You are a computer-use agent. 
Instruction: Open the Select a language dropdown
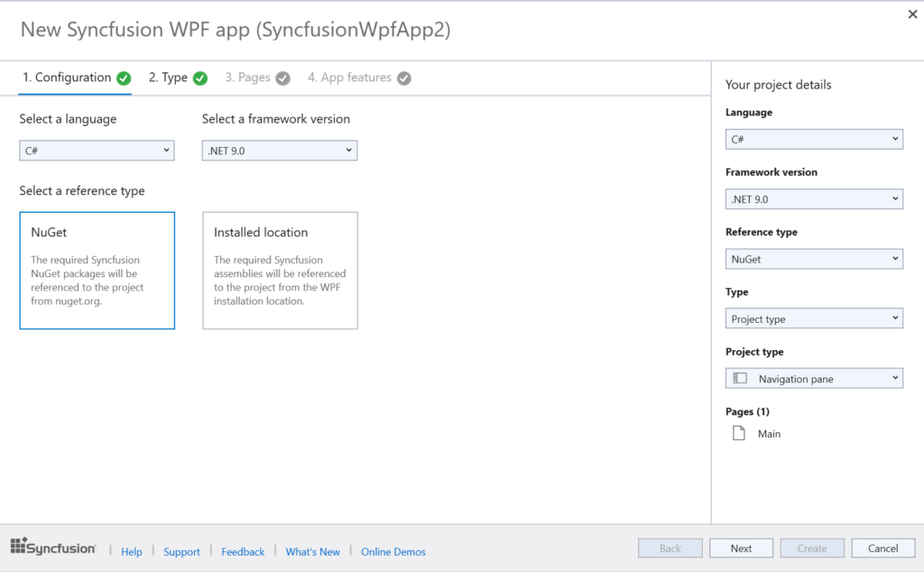(97, 151)
